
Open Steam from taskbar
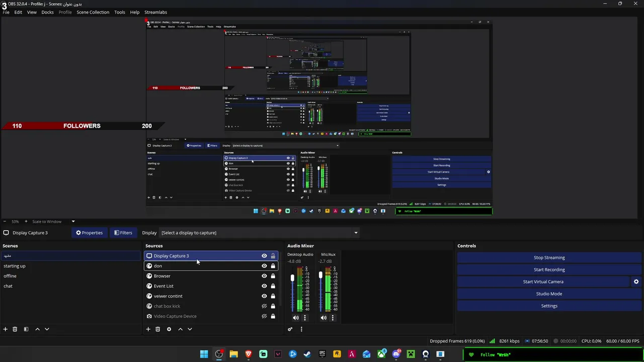(x=307, y=354)
